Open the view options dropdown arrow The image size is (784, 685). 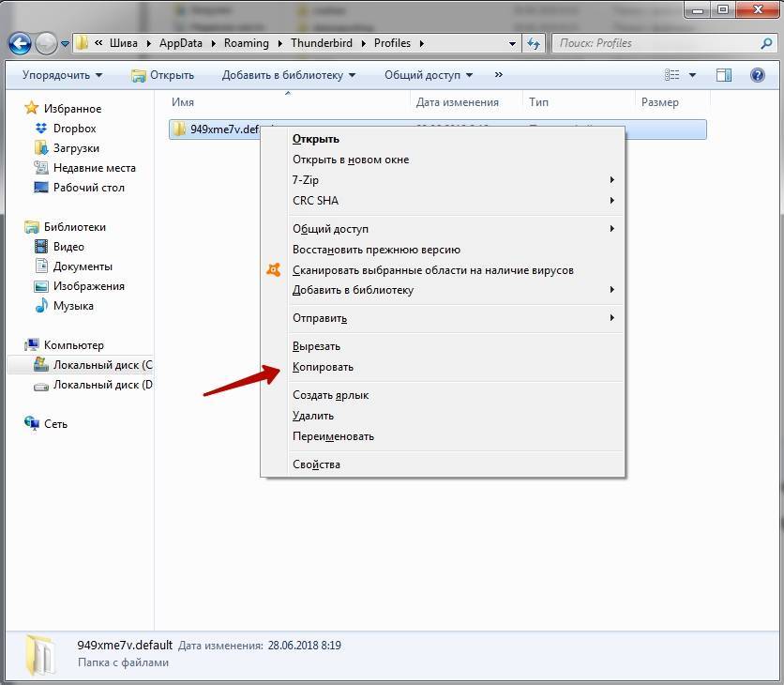coord(693,75)
